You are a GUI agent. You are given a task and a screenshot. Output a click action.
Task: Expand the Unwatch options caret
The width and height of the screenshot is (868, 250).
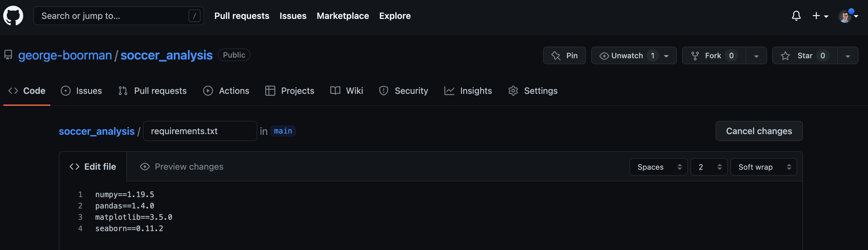(666, 56)
